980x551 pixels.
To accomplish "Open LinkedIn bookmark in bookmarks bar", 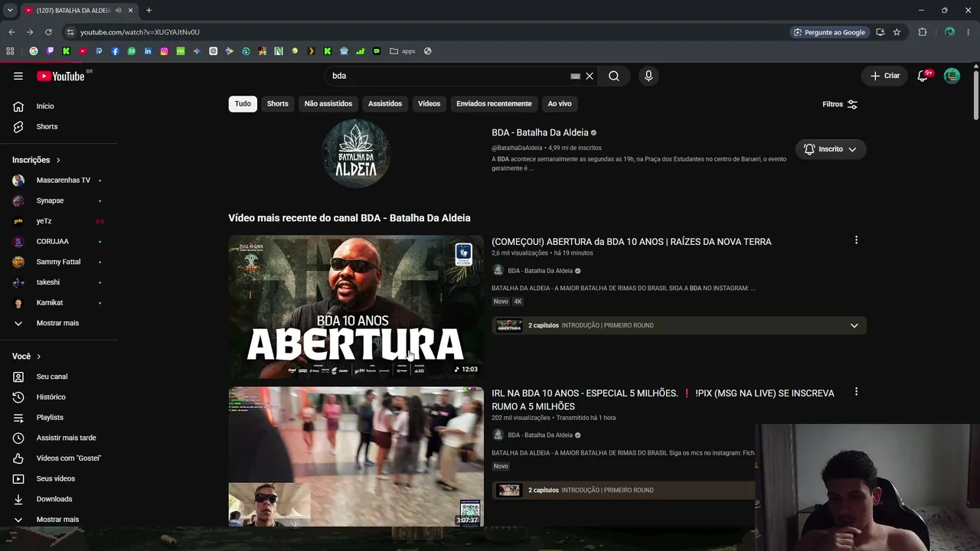I will [148, 51].
